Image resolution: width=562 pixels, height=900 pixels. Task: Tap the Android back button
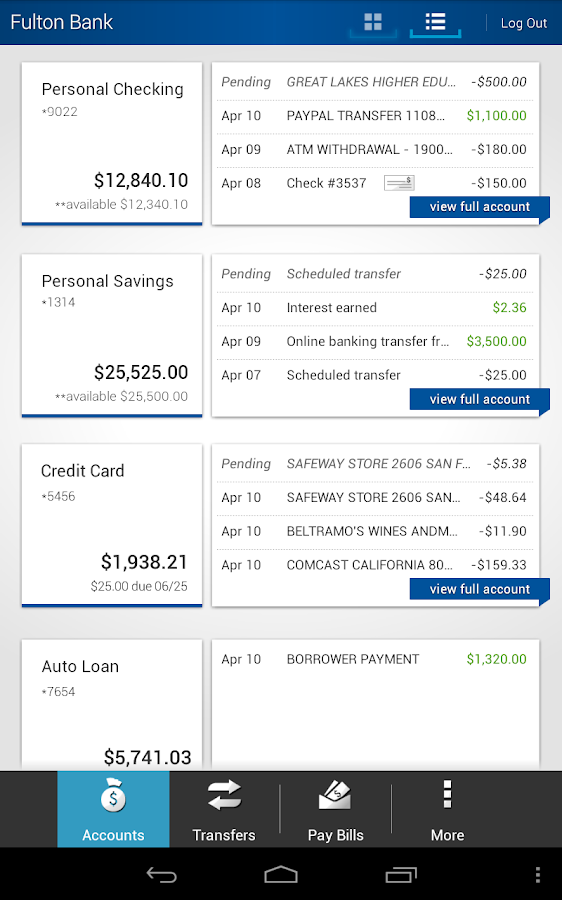coord(162,875)
